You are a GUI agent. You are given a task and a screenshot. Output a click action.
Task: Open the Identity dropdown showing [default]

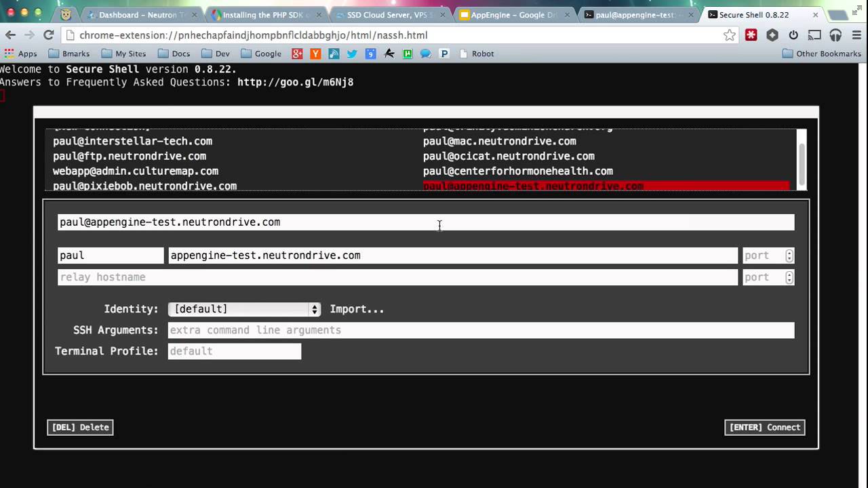244,309
